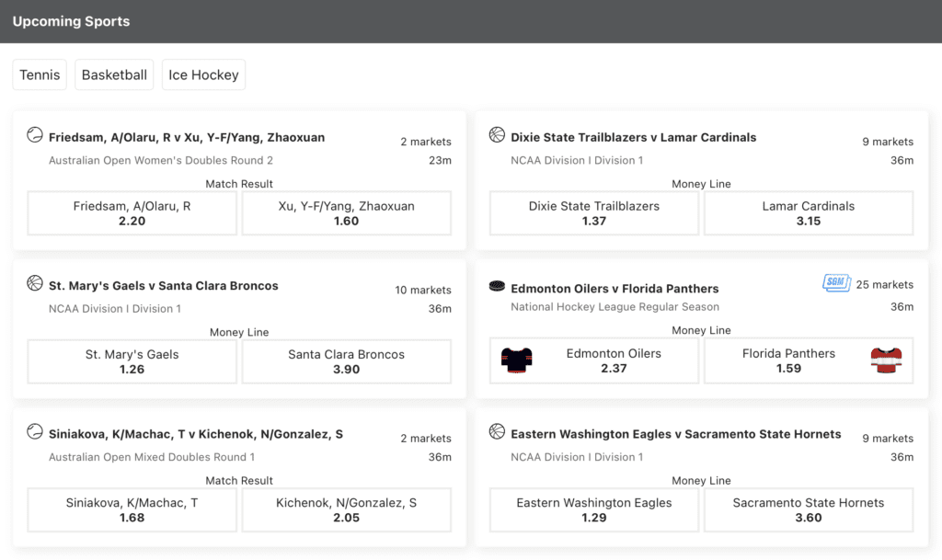Screen dimensions: 942x560
Task: Bet on Friedsam, A/Olaru, R at 2.20
Action: coord(132,213)
